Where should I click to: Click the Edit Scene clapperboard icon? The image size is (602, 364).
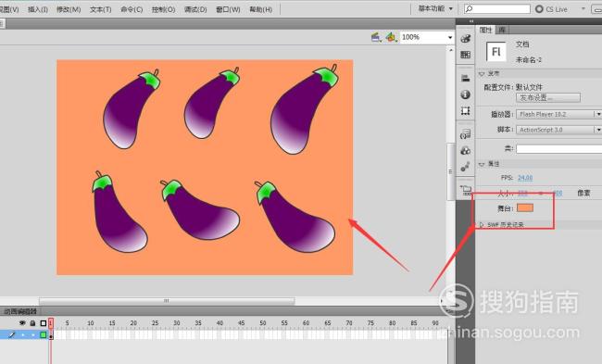pyautogui.click(x=376, y=37)
